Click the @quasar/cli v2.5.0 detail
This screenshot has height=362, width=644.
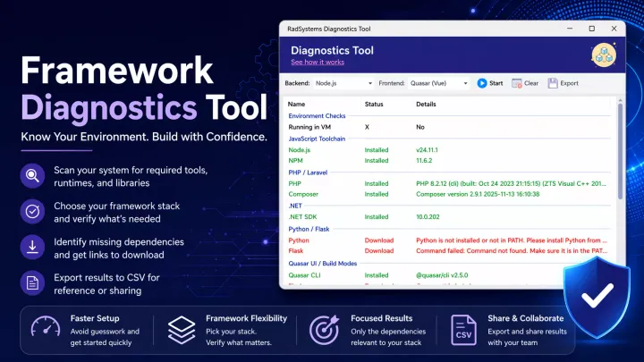point(442,275)
